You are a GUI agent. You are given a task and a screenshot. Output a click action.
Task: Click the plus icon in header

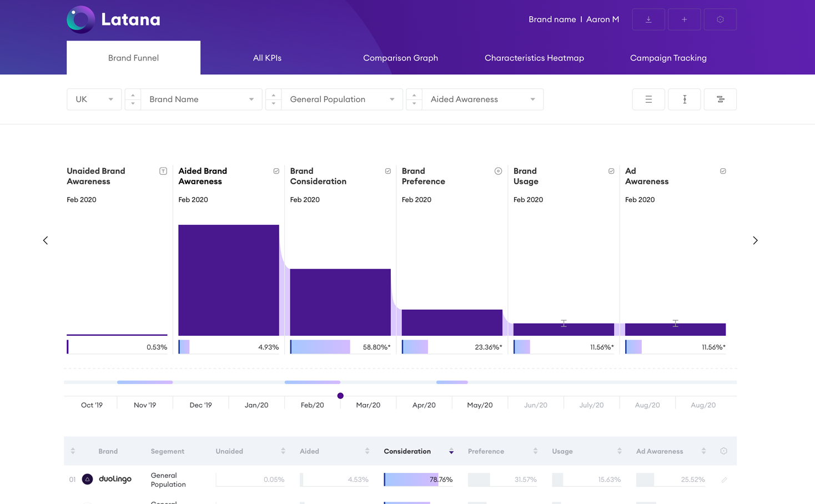point(684,19)
